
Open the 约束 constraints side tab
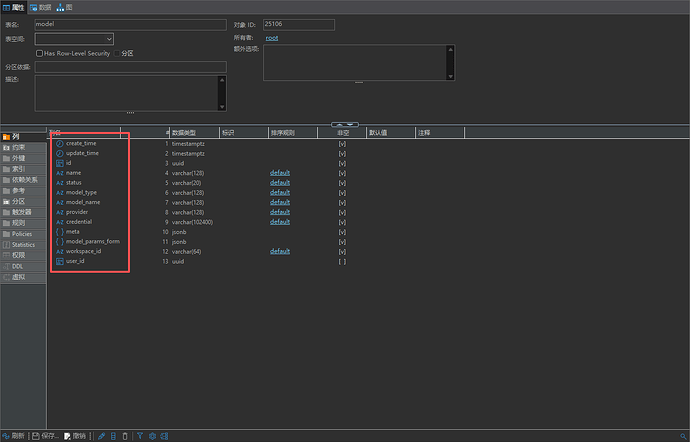point(23,147)
